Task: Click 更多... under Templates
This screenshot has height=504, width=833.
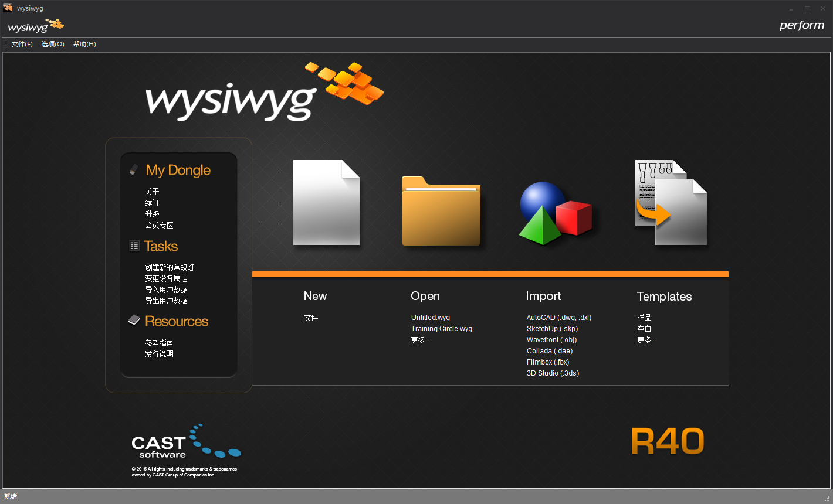Action: tap(647, 340)
